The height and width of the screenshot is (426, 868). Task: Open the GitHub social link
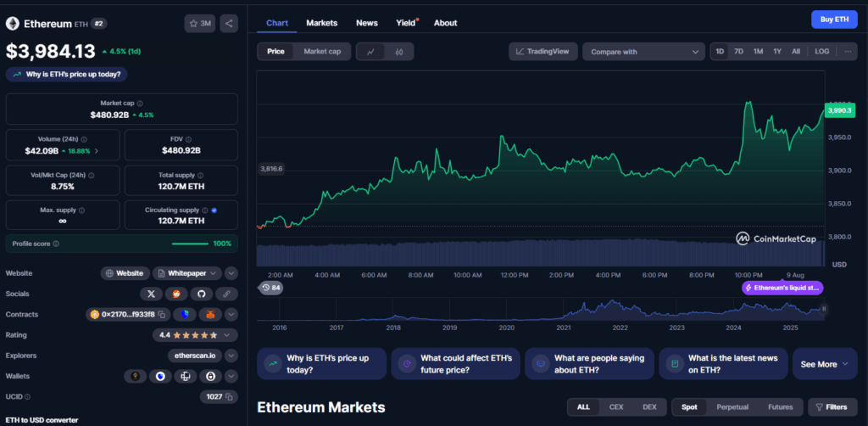[x=201, y=294]
